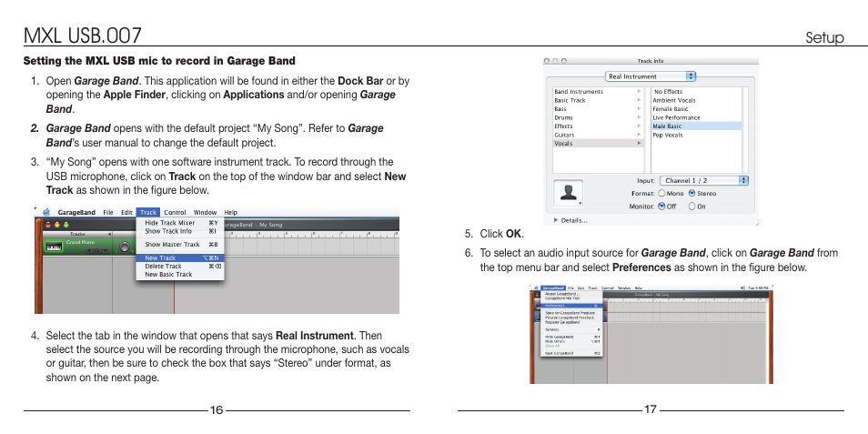The height and width of the screenshot is (434, 868).
Task: Select Vocals in the instrument category list
Action: [564, 143]
